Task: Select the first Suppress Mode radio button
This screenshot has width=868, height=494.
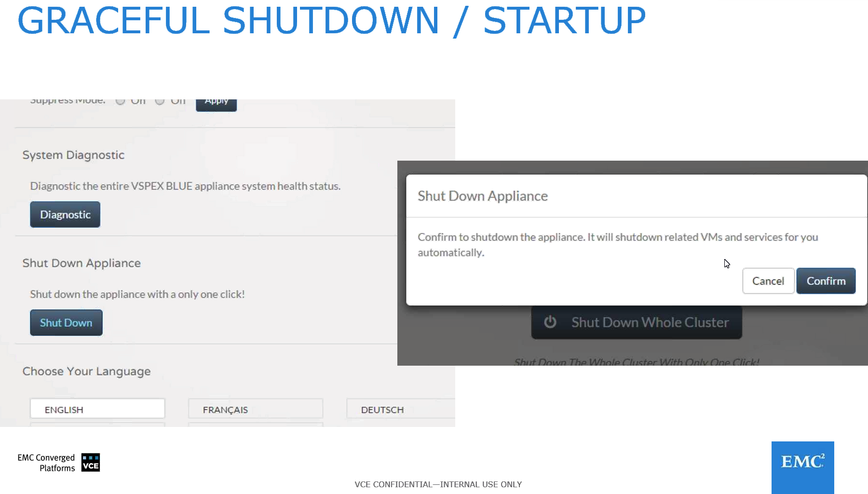Action: pos(121,101)
